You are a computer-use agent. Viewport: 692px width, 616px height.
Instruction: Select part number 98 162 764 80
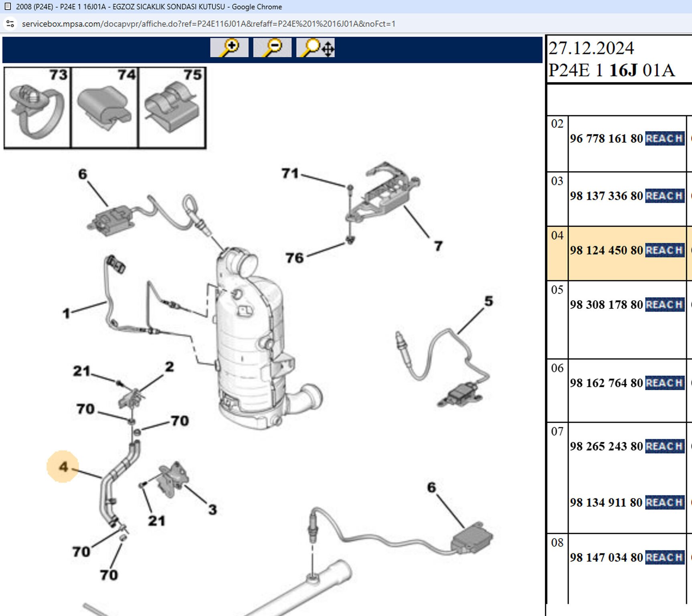click(606, 383)
